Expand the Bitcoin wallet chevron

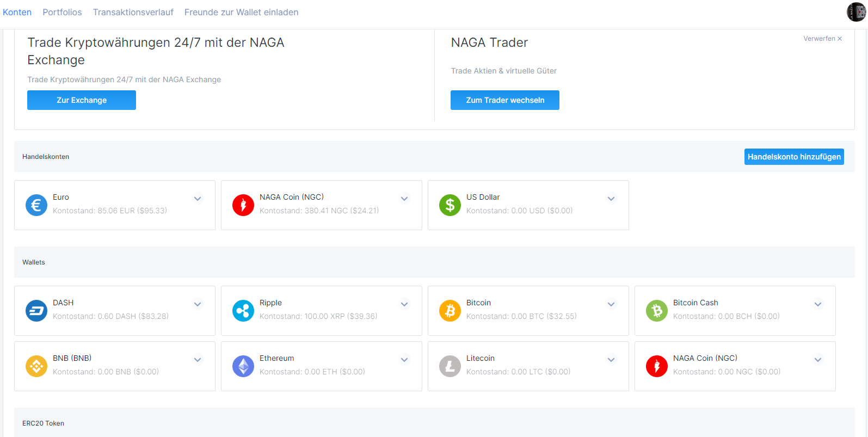coord(612,304)
